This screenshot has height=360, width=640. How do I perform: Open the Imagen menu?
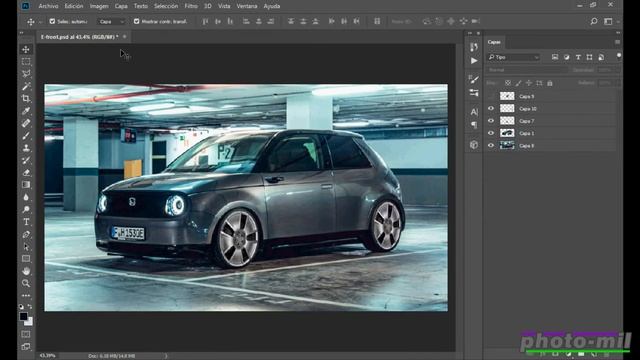pos(99,6)
